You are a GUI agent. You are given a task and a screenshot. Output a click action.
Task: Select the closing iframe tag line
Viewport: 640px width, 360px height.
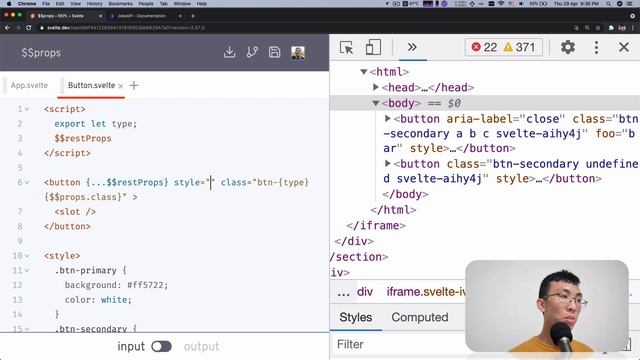(x=376, y=225)
